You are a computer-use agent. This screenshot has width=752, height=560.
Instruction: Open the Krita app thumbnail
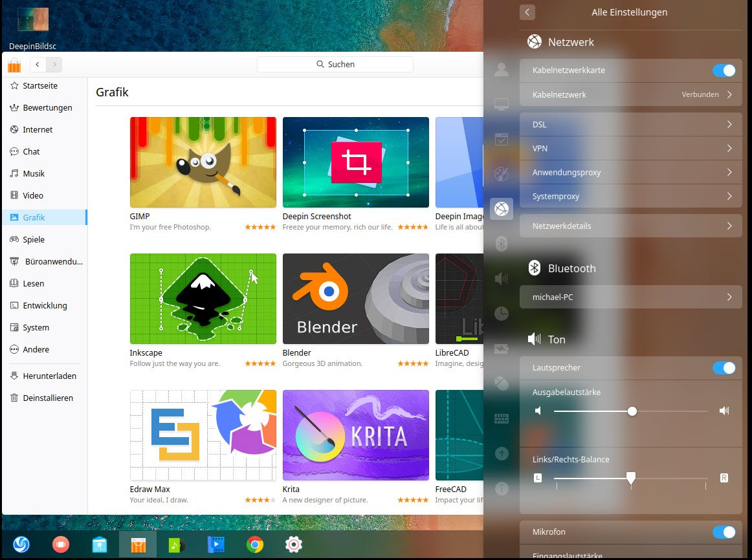356,435
